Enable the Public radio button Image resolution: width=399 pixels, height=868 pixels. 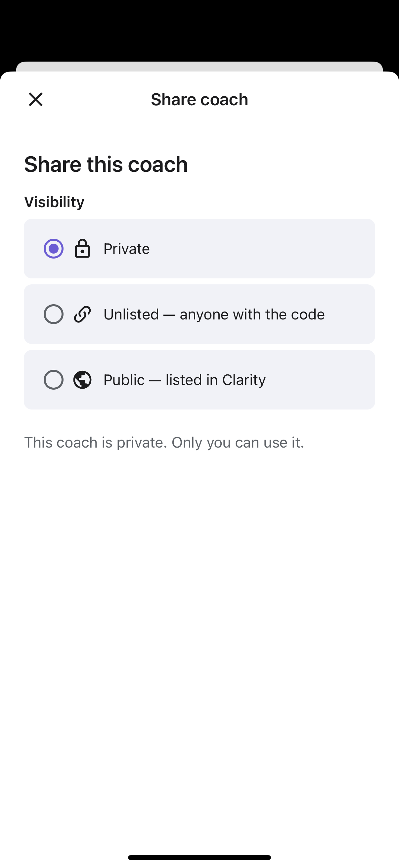(x=54, y=380)
